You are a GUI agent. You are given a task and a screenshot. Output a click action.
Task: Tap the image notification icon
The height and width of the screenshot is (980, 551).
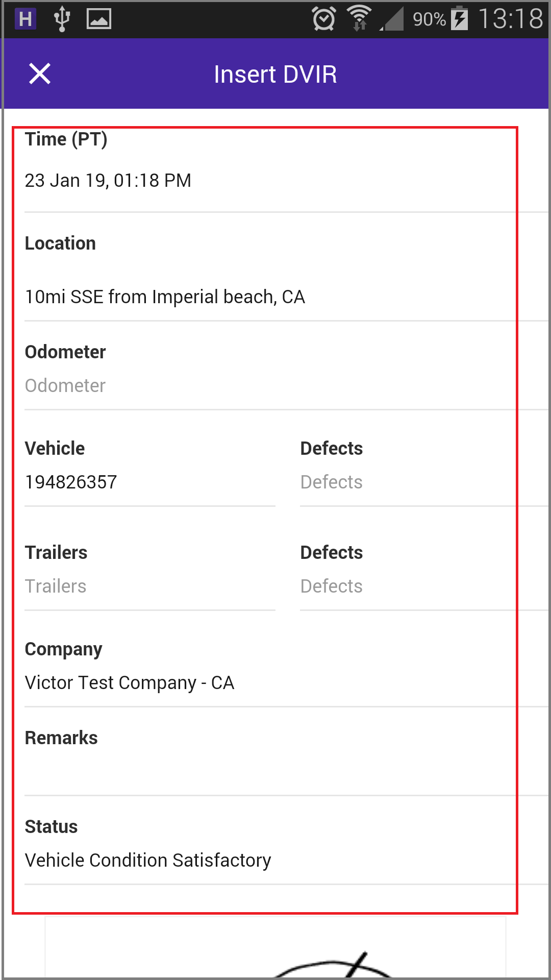99,19
